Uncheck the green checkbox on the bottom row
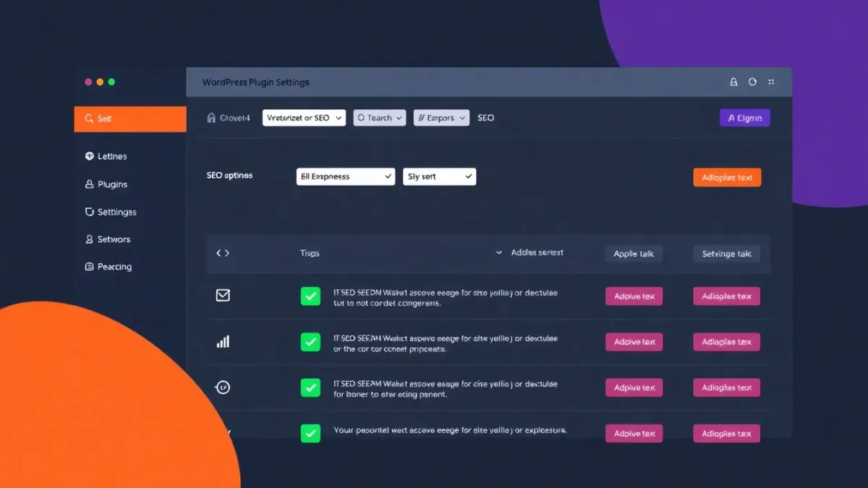 pyautogui.click(x=310, y=433)
